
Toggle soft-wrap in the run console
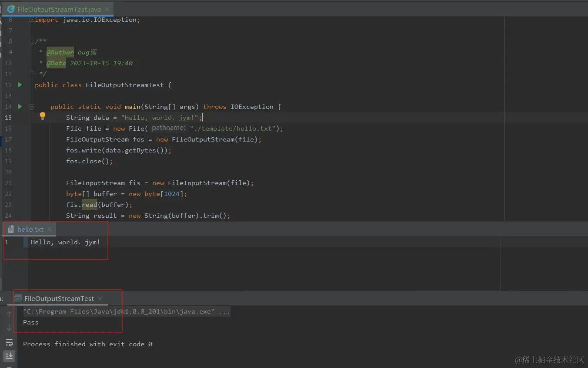[9, 342]
